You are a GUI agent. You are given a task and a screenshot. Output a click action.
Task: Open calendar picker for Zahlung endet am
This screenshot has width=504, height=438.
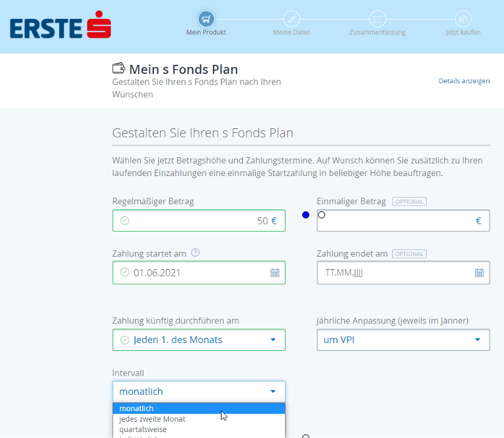pos(479,272)
